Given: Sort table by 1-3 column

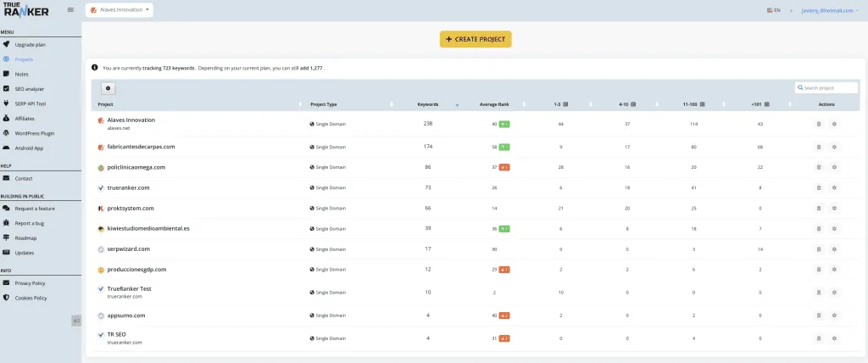Looking at the screenshot, I should 560,104.
